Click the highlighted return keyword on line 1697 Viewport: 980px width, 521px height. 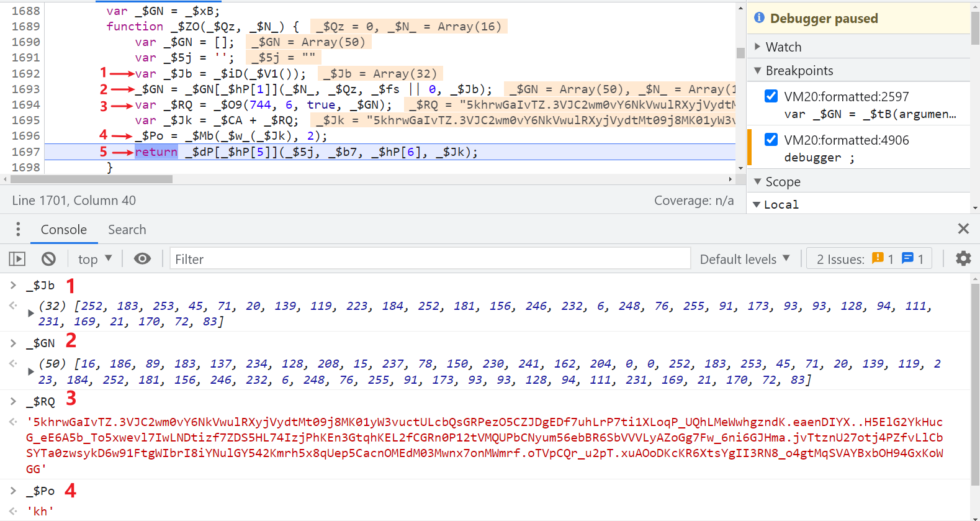click(x=156, y=152)
